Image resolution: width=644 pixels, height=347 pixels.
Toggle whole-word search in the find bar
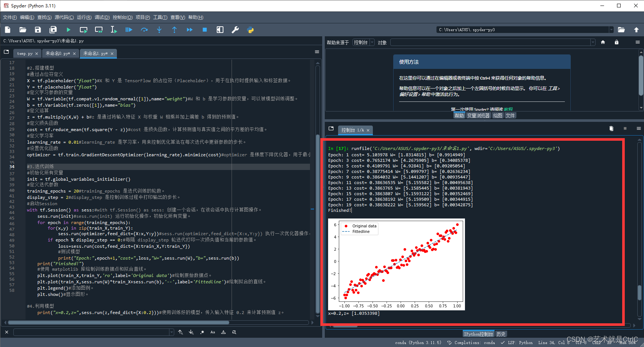[223, 332]
